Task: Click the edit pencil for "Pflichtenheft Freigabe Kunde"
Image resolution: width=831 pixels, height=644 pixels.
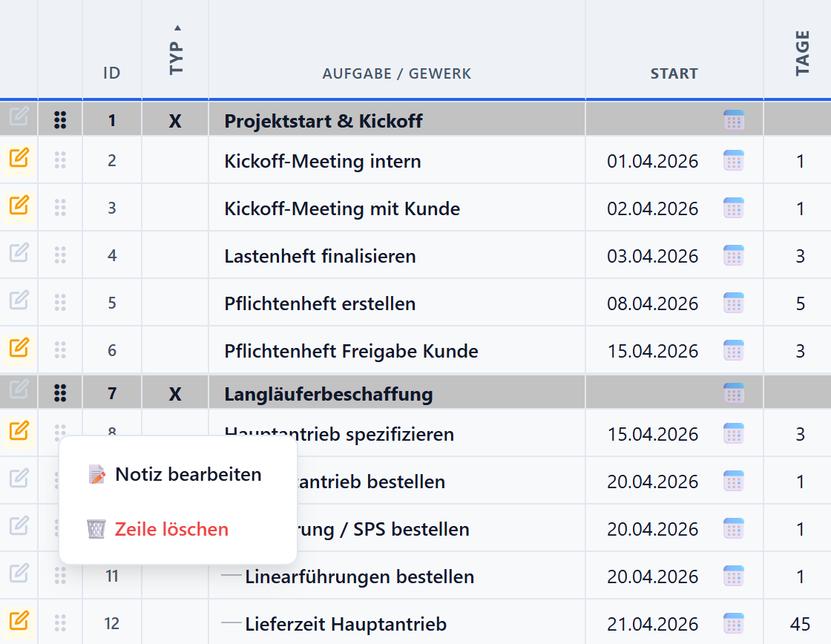Action: [x=19, y=349]
